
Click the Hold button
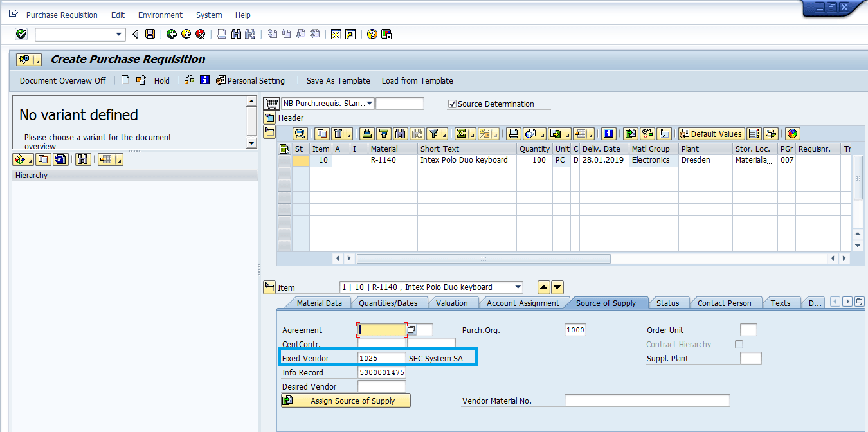(162, 80)
